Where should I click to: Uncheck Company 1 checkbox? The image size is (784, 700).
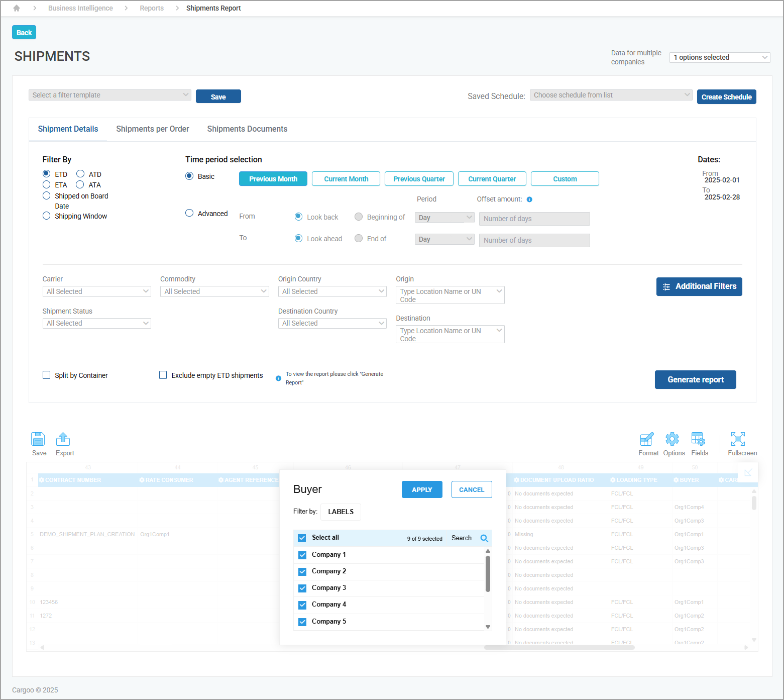(302, 555)
